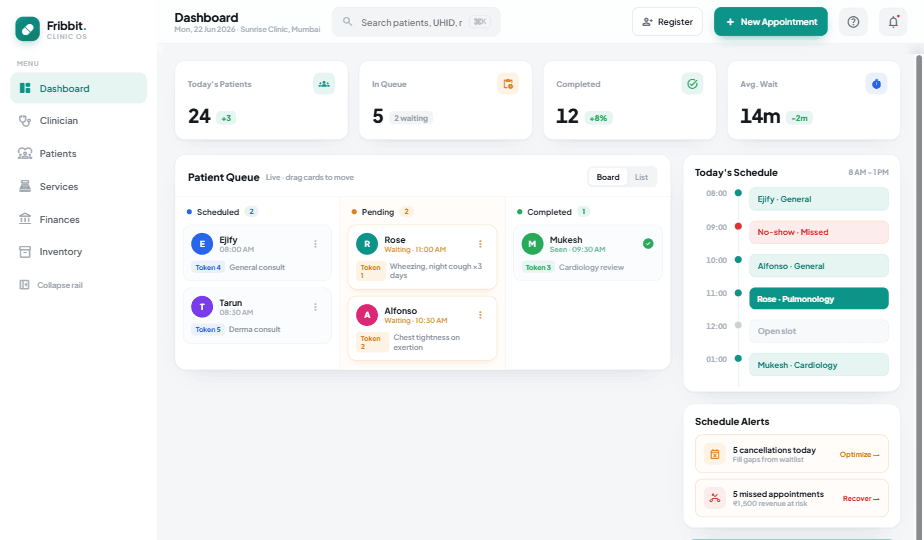This screenshot has width=924, height=540.
Task: Click the red 09:00 timeline dot
Action: click(738, 226)
